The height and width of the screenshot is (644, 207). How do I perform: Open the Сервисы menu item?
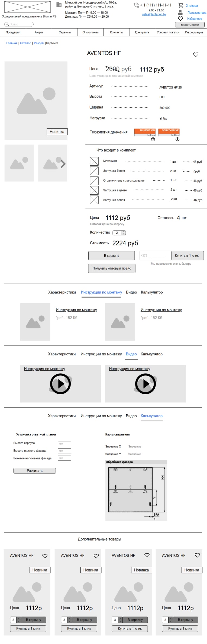65,32
